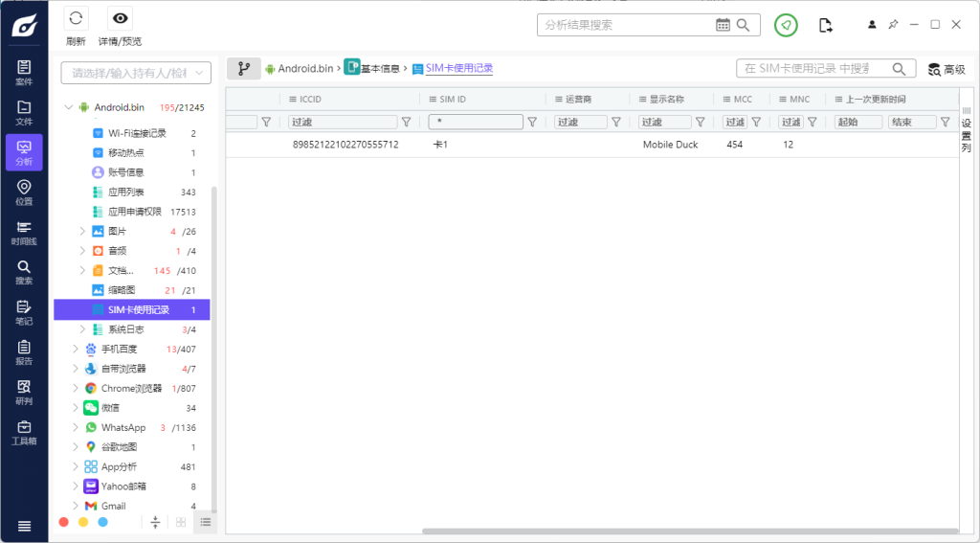Viewport: 980px width, 543px height.
Task: Open the 工具箱 toolbox in sidebar
Action: click(24, 432)
